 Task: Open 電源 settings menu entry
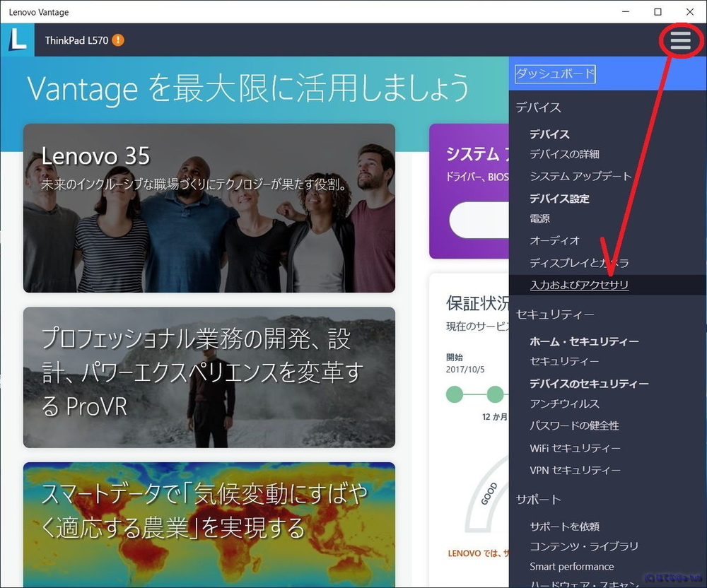coord(539,218)
